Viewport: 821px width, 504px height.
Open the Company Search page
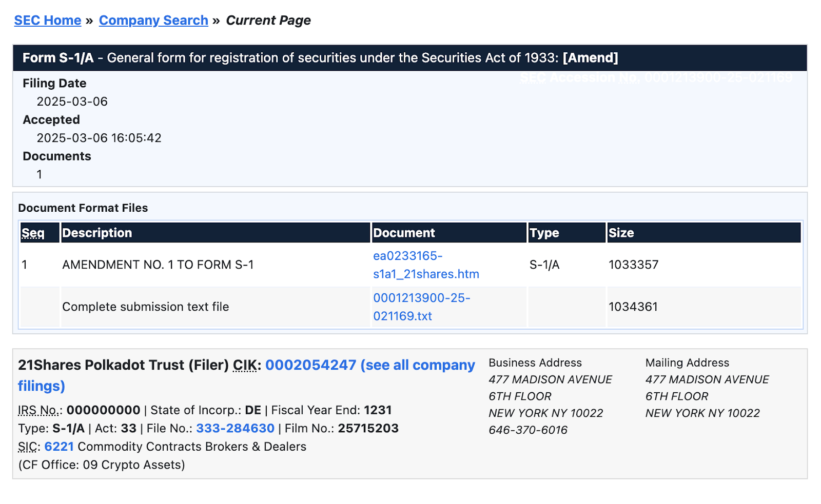pos(153,20)
